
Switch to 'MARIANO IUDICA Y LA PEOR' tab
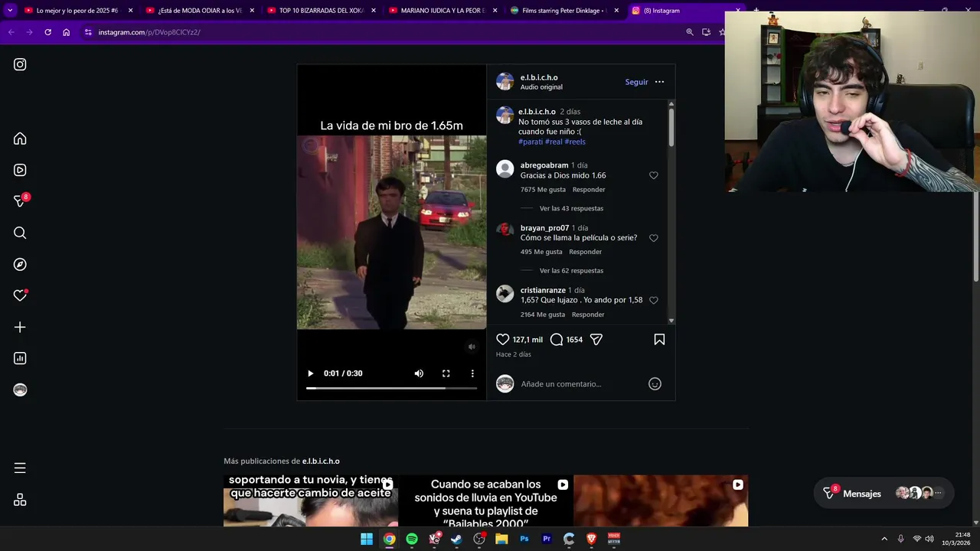click(443, 11)
